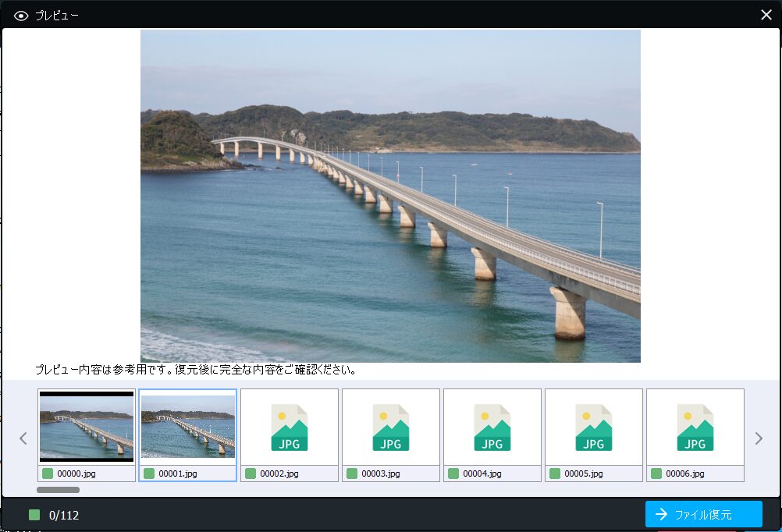The image size is (782, 532).
Task: Open the 00004.jpg JPG file icon
Action: [492, 427]
